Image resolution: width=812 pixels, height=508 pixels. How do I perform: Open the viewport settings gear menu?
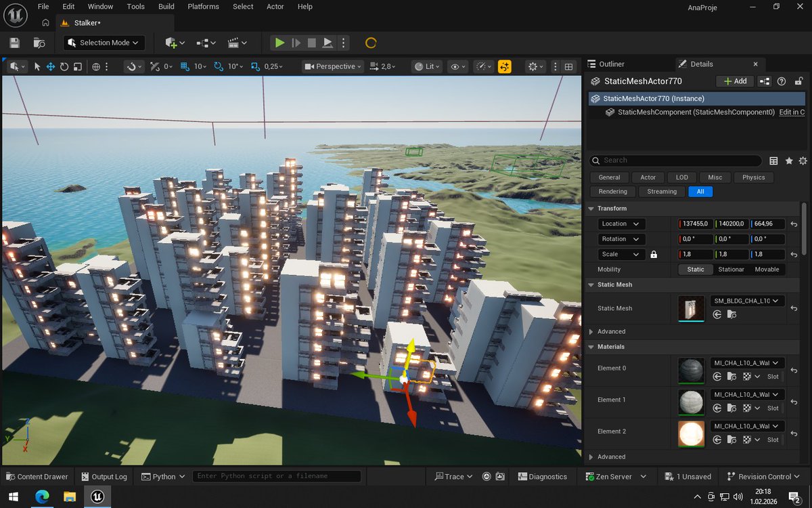(x=536, y=66)
